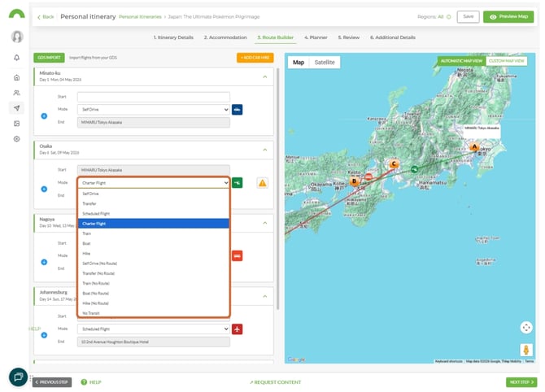Viewport: 545px width, 392px height.
Task: Click the Previous Step button
Action: 52,382
